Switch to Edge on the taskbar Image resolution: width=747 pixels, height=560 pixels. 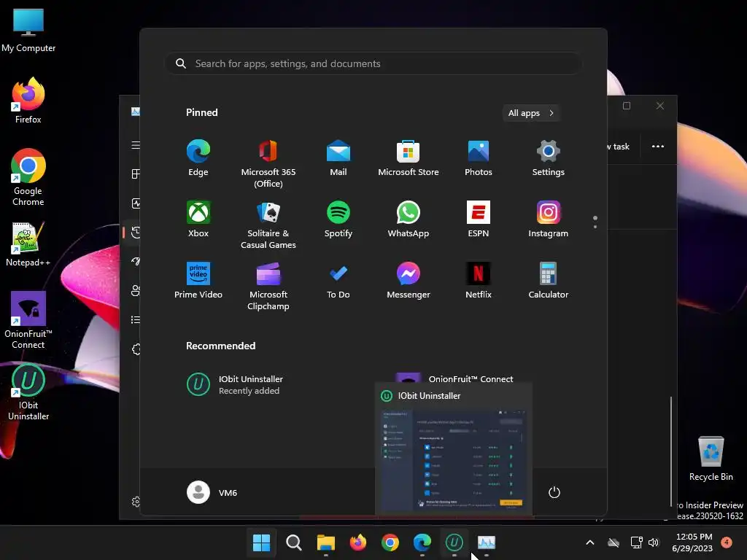pos(422,542)
